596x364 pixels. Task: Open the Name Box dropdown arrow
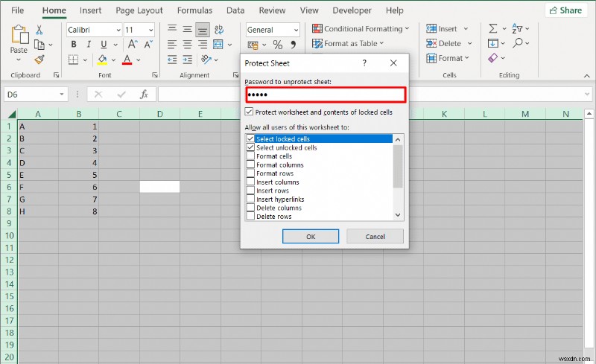[62, 95]
